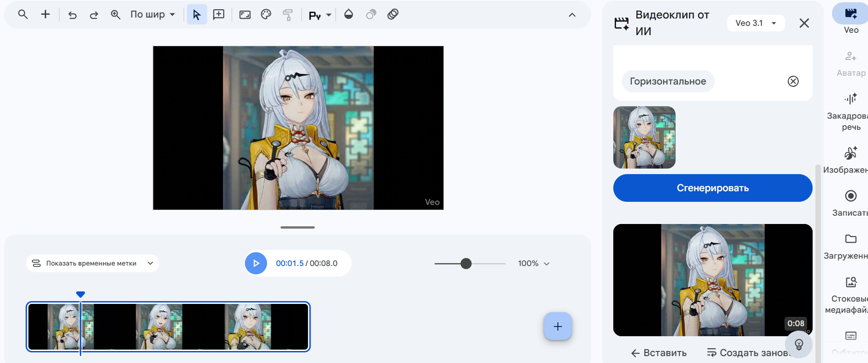Image resolution: width=868 pixels, height=363 pixels.
Task: Close the 'Видеоклип от ИИ' panel
Action: coord(804,23)
